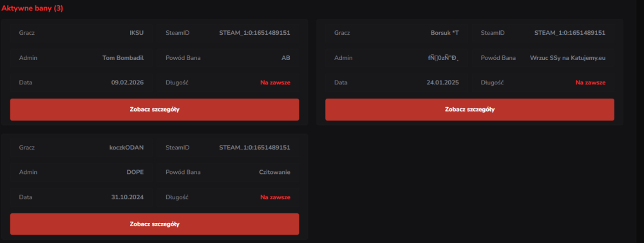
Task: Select player name Borsuk *T
Action: tap(444, 33)
